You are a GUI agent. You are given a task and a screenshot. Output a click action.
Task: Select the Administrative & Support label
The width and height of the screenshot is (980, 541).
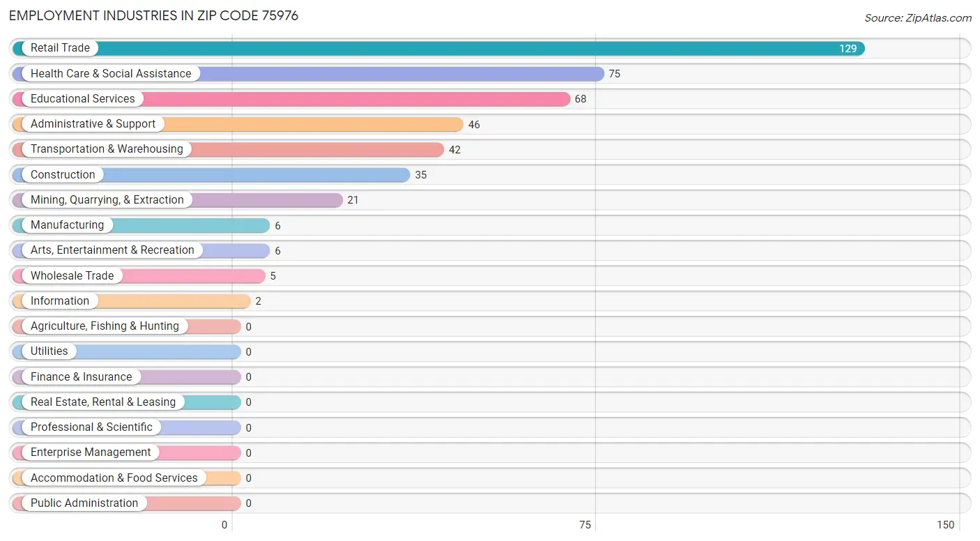pyautogui.click(x=93, y=123)
